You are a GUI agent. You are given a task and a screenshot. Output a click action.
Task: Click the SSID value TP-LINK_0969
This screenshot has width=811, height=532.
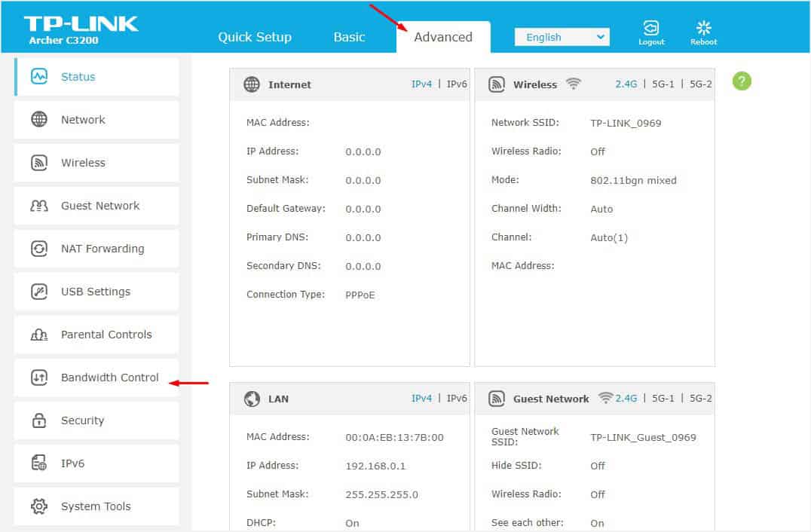coord(626,123)
